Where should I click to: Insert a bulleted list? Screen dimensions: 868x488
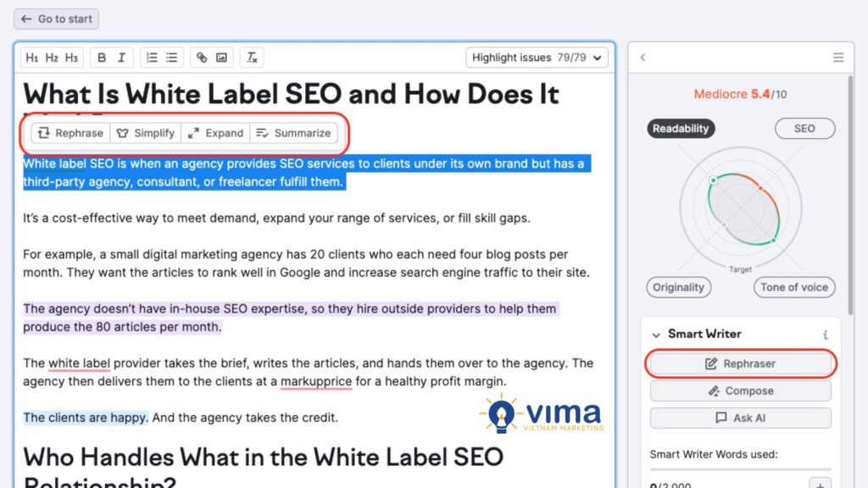tap(171, 58)
